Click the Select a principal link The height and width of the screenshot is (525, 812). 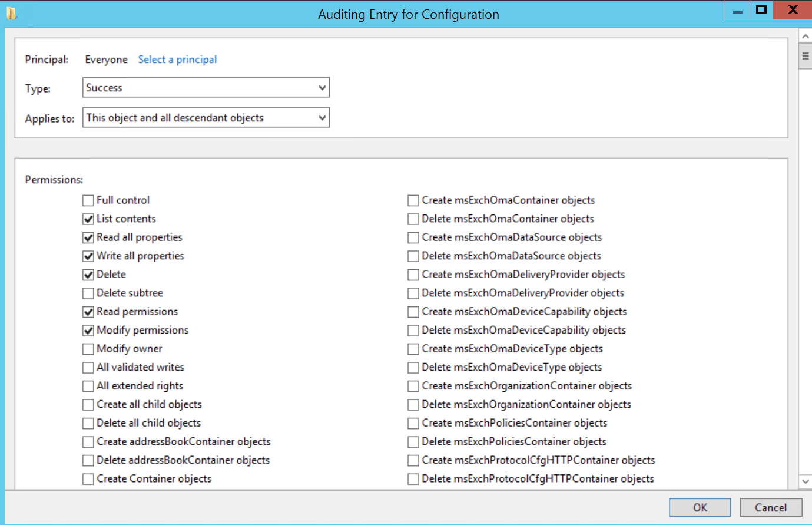tap(177, 60)
